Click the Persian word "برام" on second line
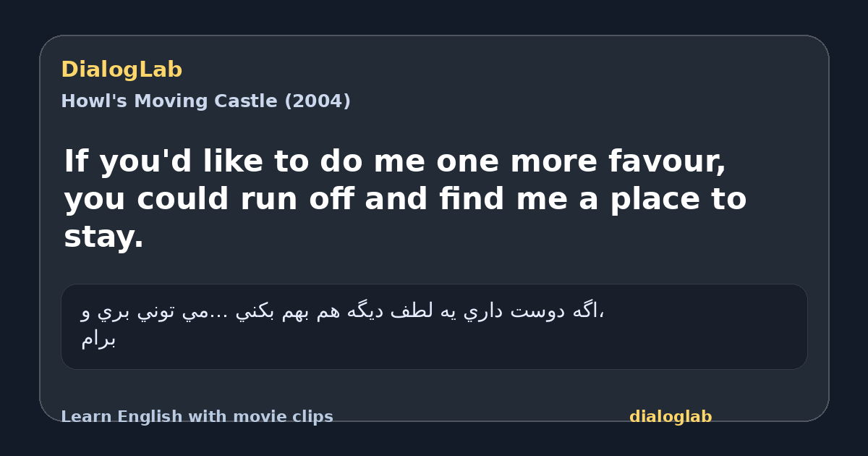The width and height of the screenshot is (868, 456). tap(98, 339)
